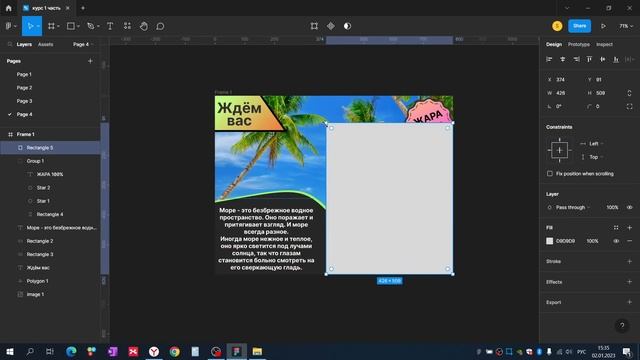Click the Create component icon
The image size is (640, 360).
tap(331, 26)
